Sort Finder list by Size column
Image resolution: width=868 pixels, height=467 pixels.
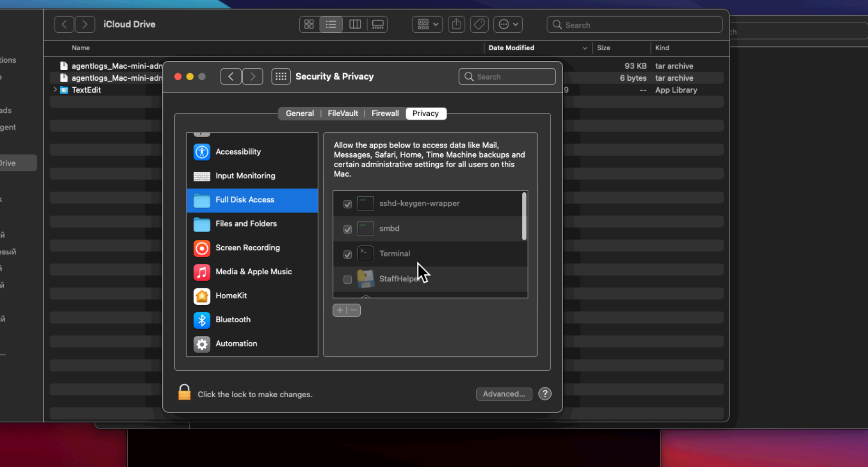tap(604, 48)
